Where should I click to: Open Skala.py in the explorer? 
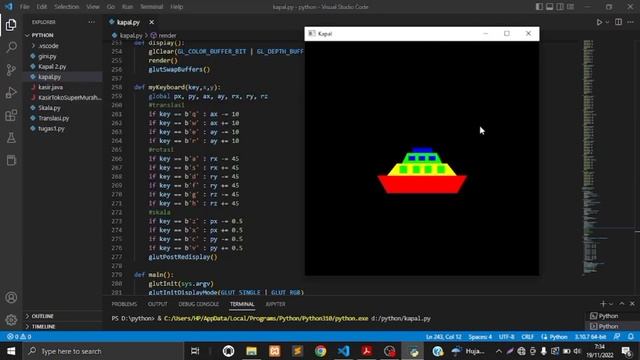click(x=49, y=108)
